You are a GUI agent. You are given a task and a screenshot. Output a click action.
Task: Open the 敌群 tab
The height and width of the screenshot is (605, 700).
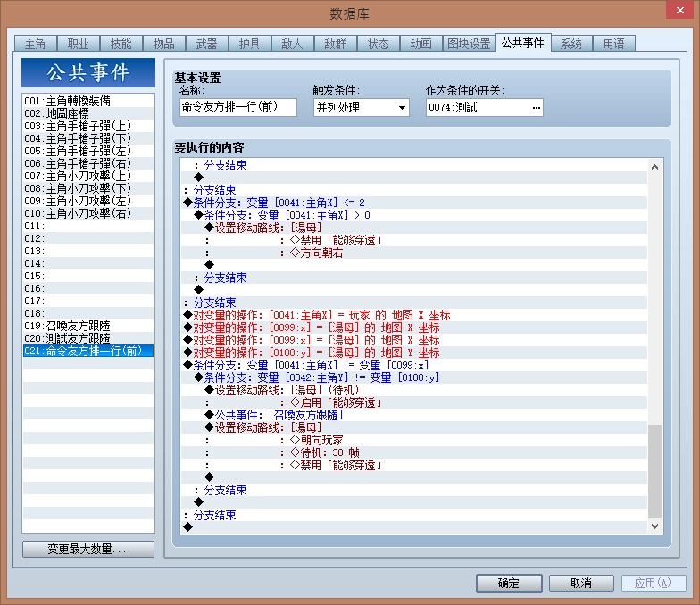[336, 44]
